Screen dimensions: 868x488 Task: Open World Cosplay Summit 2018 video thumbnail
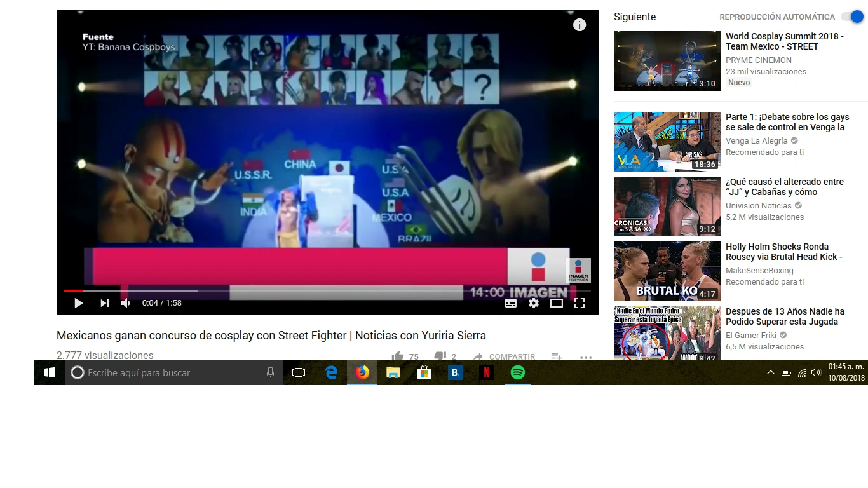coord(667,61)
